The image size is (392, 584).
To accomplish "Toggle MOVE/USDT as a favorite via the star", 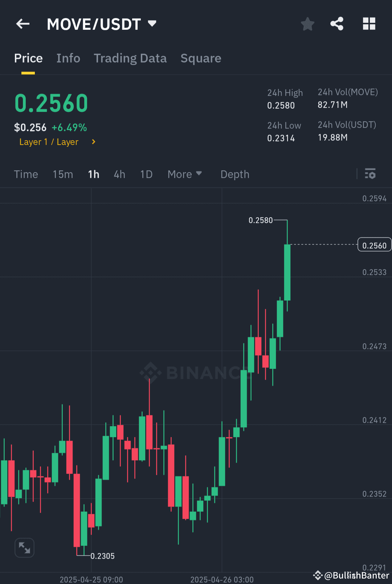I will pos(307,24).
